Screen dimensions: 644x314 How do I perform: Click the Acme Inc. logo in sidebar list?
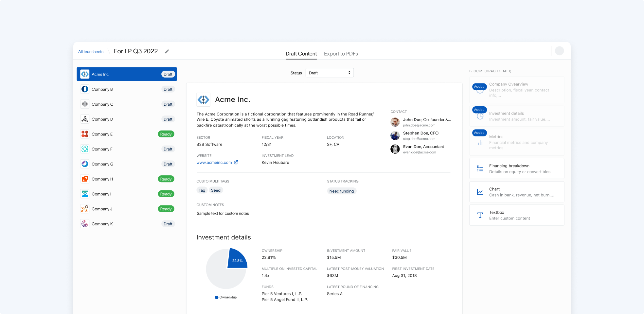click(x=85, y=74)
